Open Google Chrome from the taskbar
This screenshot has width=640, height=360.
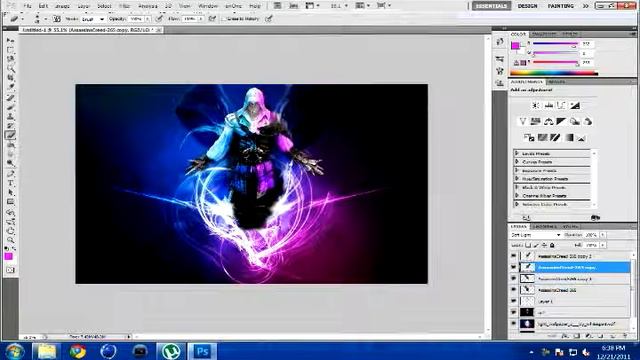tap(78, 351)
